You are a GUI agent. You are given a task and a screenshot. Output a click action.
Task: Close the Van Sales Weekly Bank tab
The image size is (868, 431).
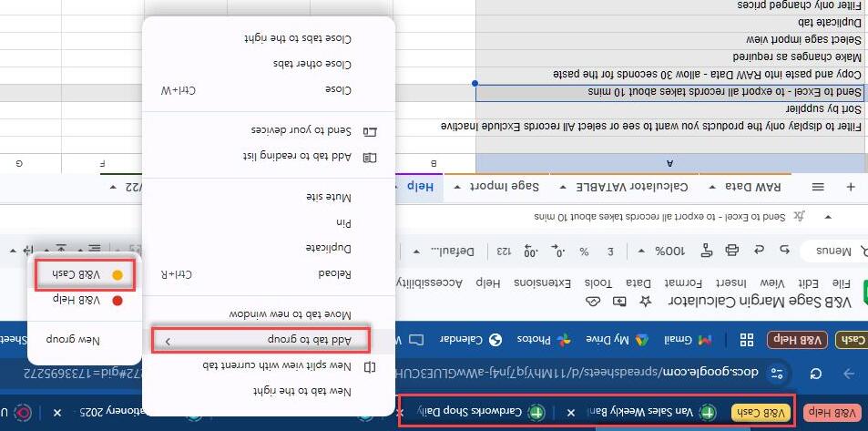[571, 413]
